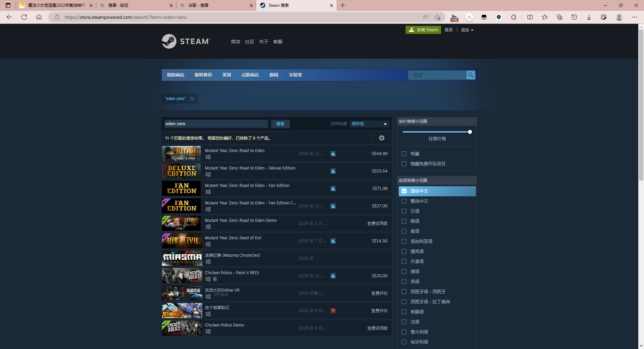This screenshot has height=349, width=644.
Task: Open downloads icon
Action: pos(589,17)
